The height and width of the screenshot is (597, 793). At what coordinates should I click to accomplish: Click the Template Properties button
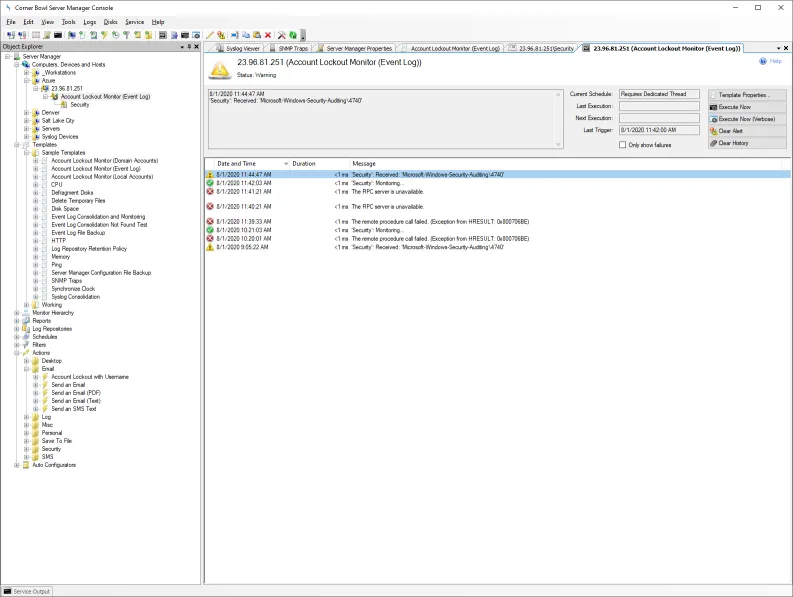747,95
